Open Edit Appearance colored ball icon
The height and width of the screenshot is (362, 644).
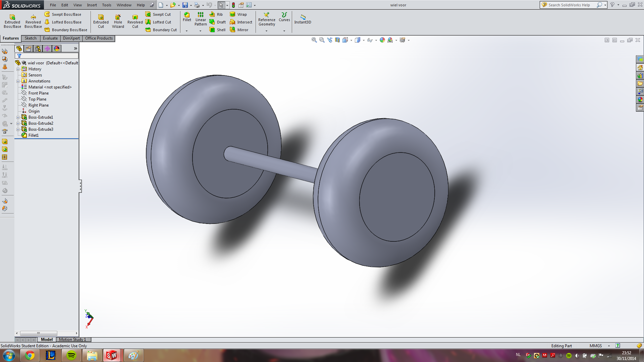pos(382,40)
